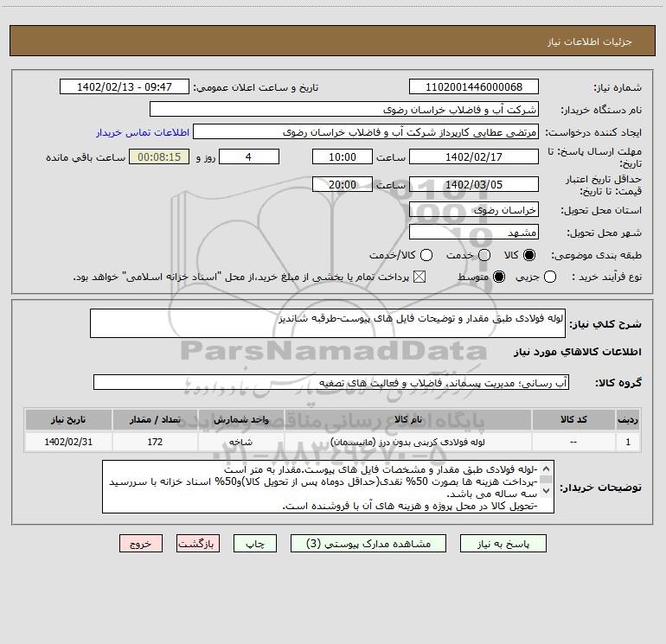Click the price validity date 1402/03/05 field
Viewport: 666px width, 644px height.
click(x=474, y=184)
